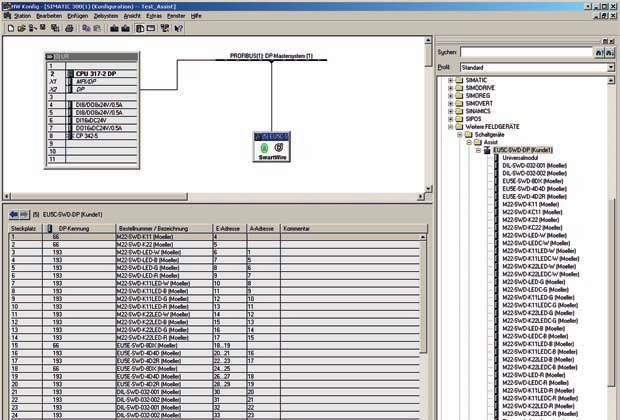Click the SIMATIC folder icon in catalog
This screenshot has height=420, width=620.
click(459, 80)
